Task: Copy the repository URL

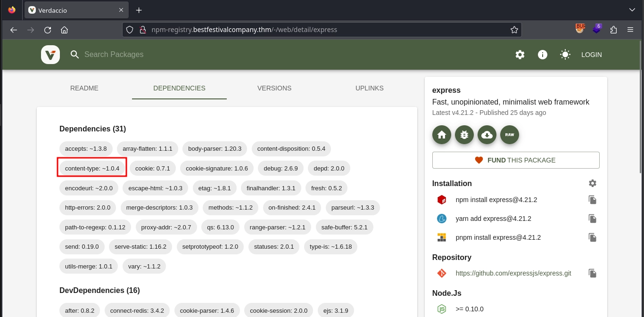Action: click(x=593, y=273)
